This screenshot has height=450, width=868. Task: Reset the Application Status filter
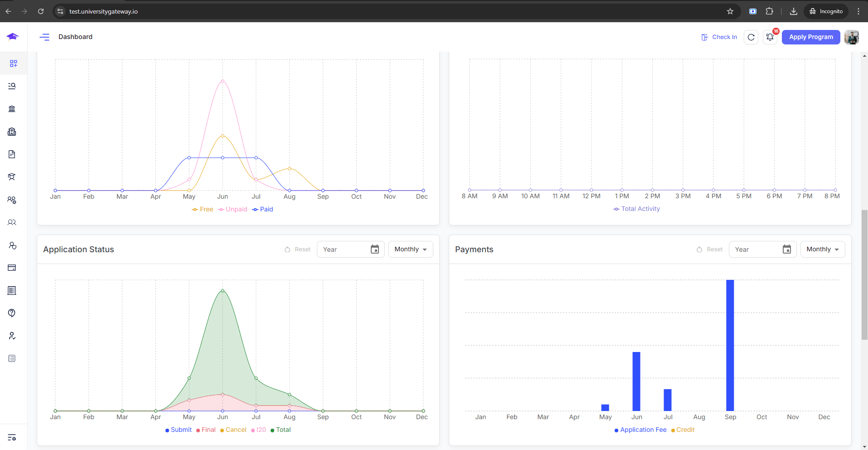(x=298, y=249)
